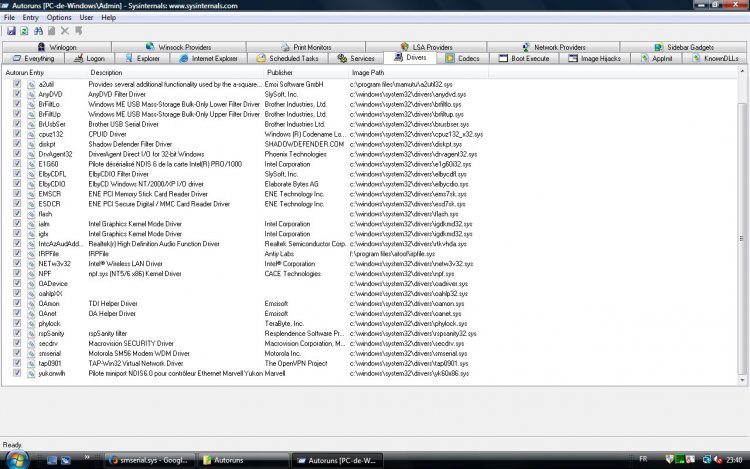Click the driver icon beside cpuz132

(x=31, y=134)
